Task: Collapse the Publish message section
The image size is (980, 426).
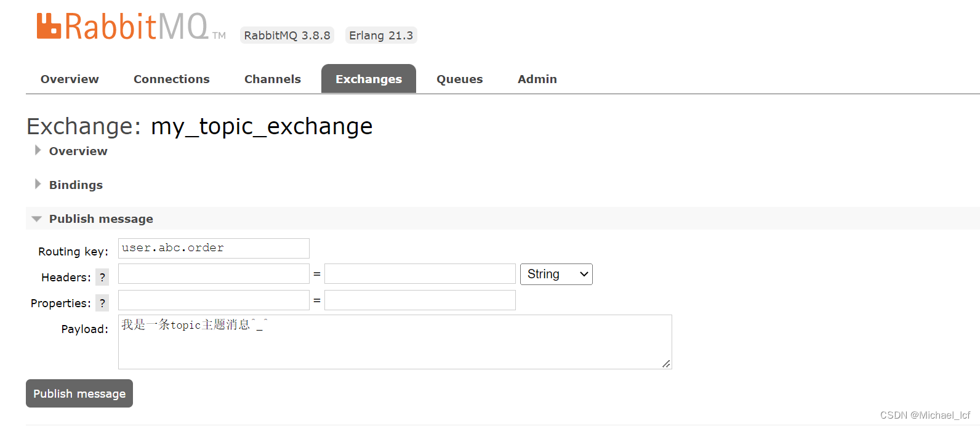Action: pos(101,219)
